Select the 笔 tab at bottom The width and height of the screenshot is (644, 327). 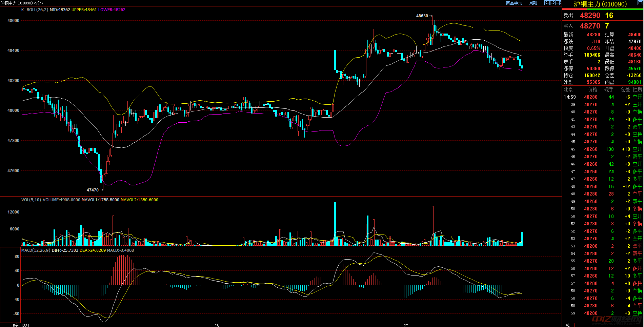coord(568,325)
